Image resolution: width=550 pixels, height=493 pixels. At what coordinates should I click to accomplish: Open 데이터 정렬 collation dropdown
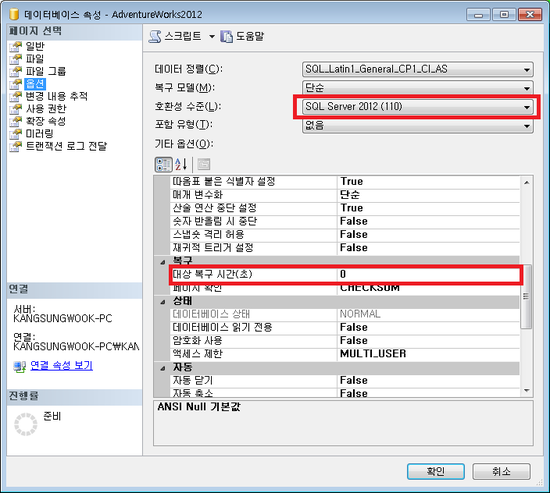tap(417, 69)
